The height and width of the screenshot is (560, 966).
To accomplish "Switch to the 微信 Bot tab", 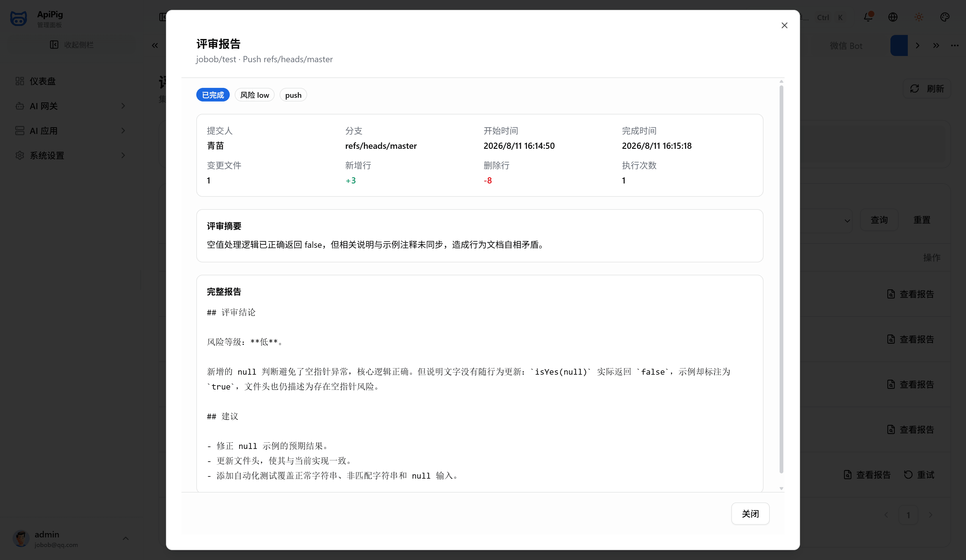I will [x=846, y=45].
